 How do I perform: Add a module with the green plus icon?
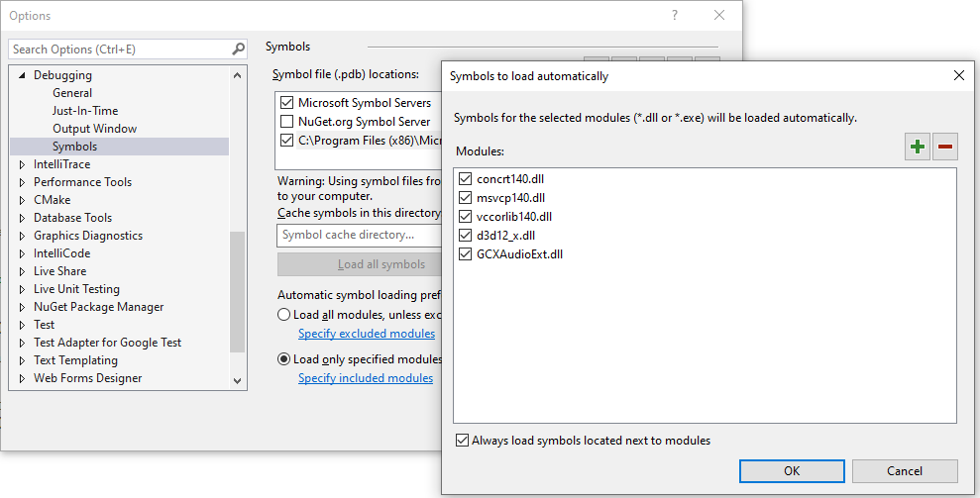coord(918,147)
